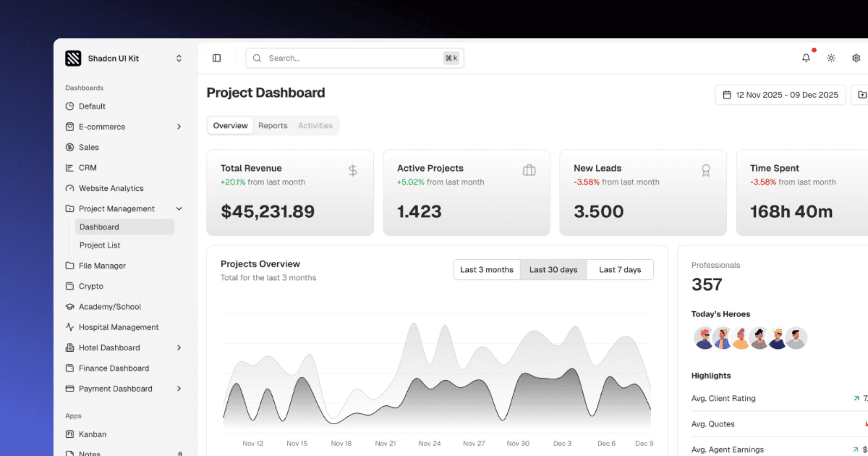Screen dimensions: 868x456
Task: Select the CRM dashboard icon
Action: 70,168
